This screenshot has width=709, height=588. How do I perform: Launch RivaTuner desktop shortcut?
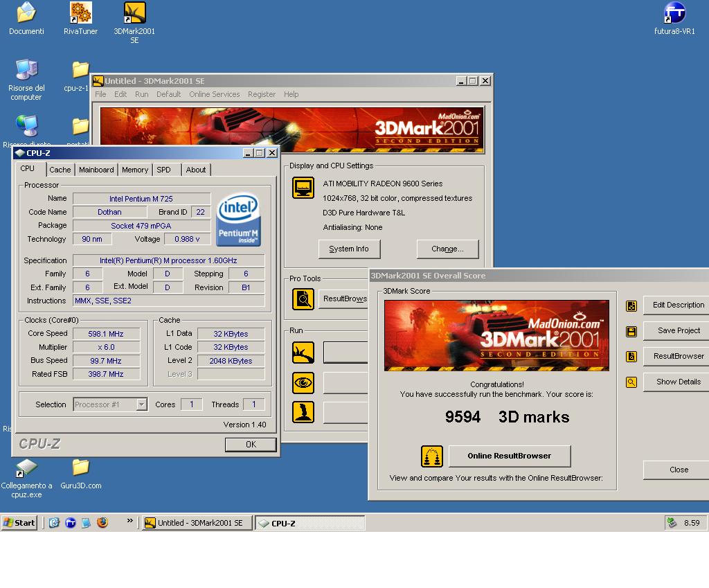click(80, 12)
